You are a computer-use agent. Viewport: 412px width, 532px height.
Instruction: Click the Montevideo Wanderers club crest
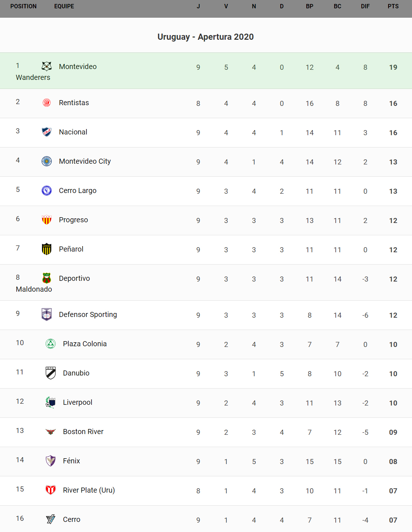pyautogui.click(x=47, y=66)
